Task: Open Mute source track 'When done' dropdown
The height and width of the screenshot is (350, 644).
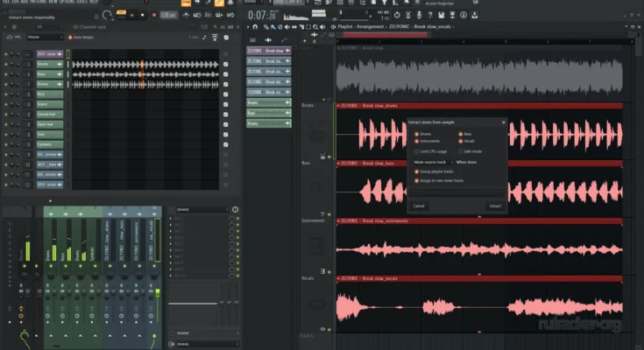Action: point(466,162)
